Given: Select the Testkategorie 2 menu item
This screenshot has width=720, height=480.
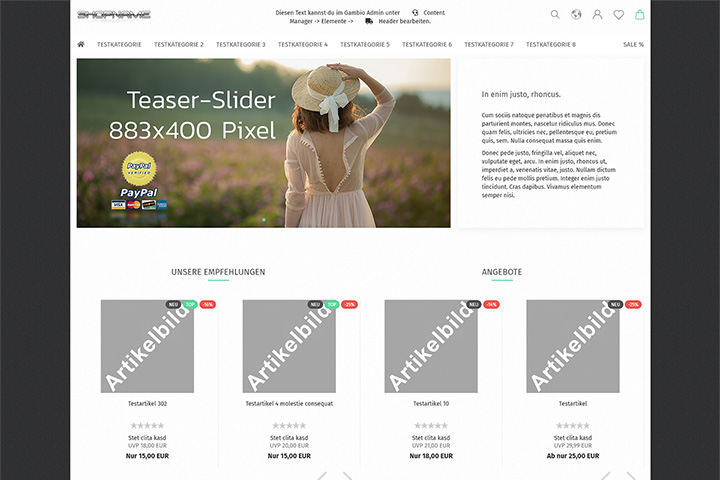Looking at the screenshot, I should pyautogui.click(x=179, y=45).
